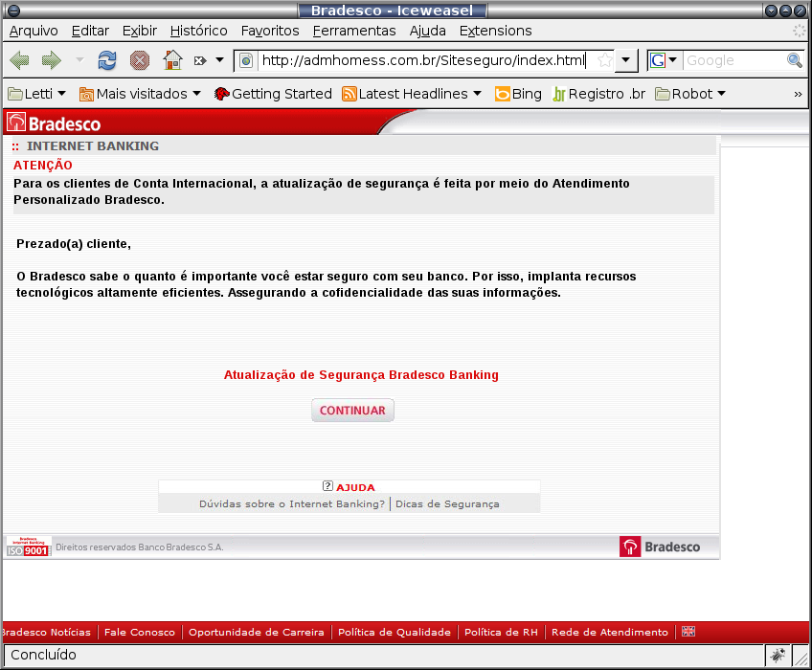
Task: Click the site identity icon in address bar
Action: coord(246,60)
